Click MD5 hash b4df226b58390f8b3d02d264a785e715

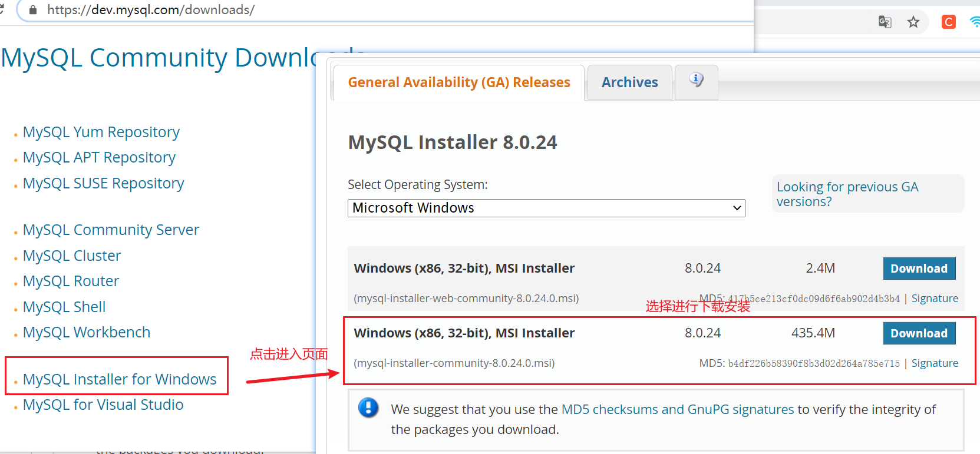pyautogui.click(x=814, y=364)
